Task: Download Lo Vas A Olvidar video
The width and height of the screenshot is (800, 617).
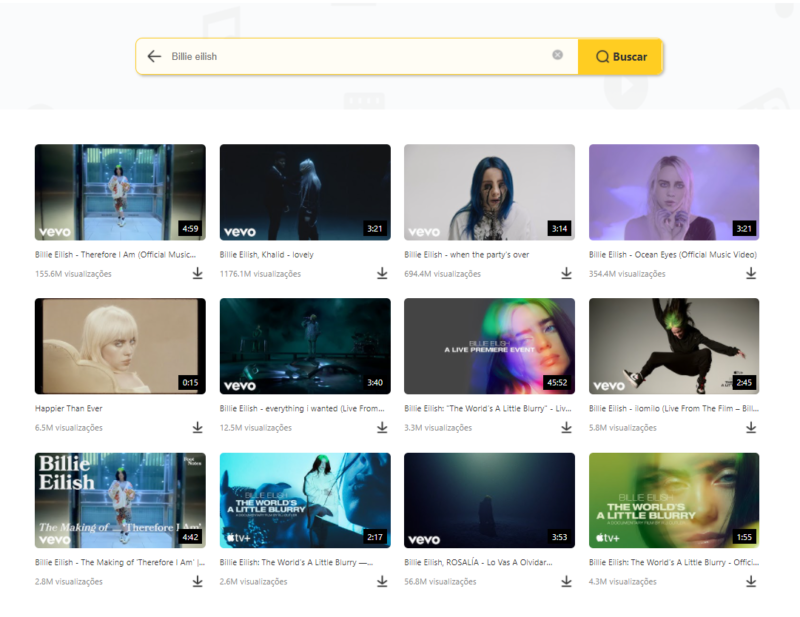Action: (x=566, y=581)
